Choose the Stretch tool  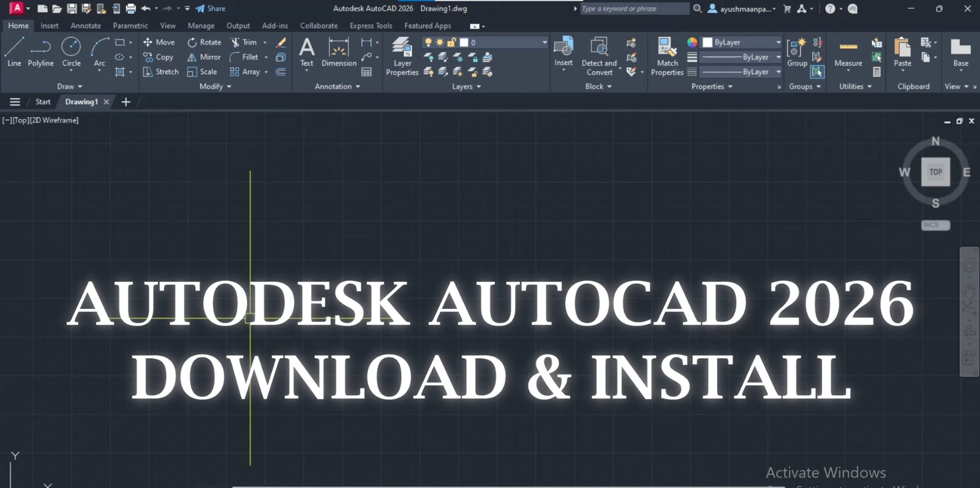pos(160,72)
